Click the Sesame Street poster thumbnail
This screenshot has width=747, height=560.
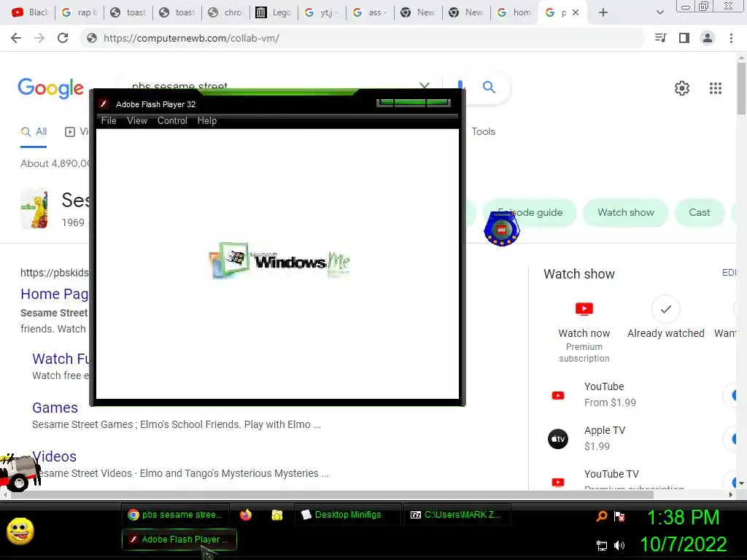tap(34, 209)
